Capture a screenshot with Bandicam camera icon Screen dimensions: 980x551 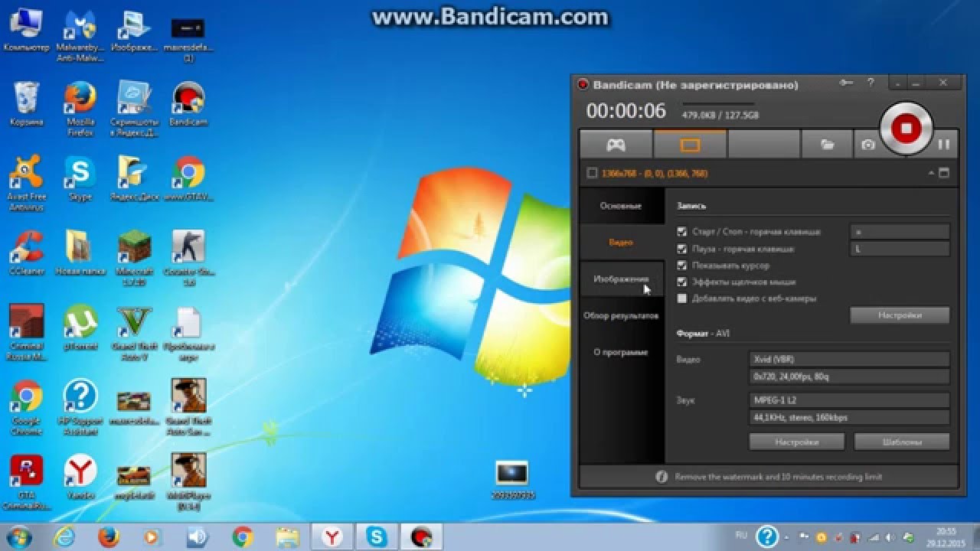(867, 144)
